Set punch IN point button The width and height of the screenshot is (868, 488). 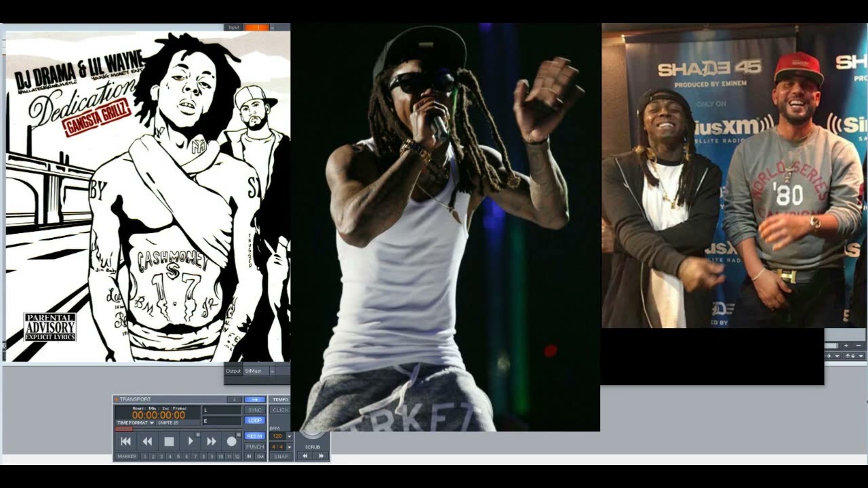249,457
